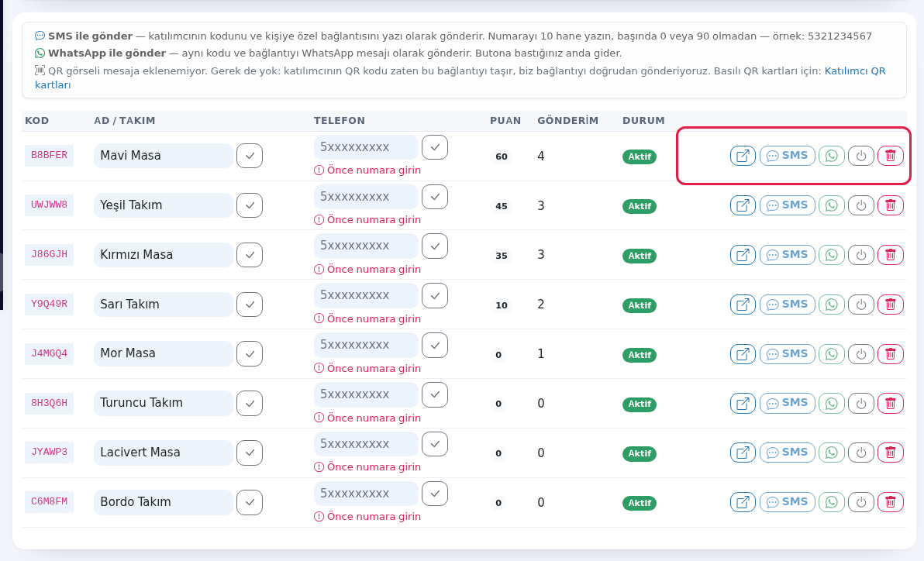Click the Aktif badge for Turuncu Takım
The image size is (924, 561).
pyautogui.click(x=640, y=404)
